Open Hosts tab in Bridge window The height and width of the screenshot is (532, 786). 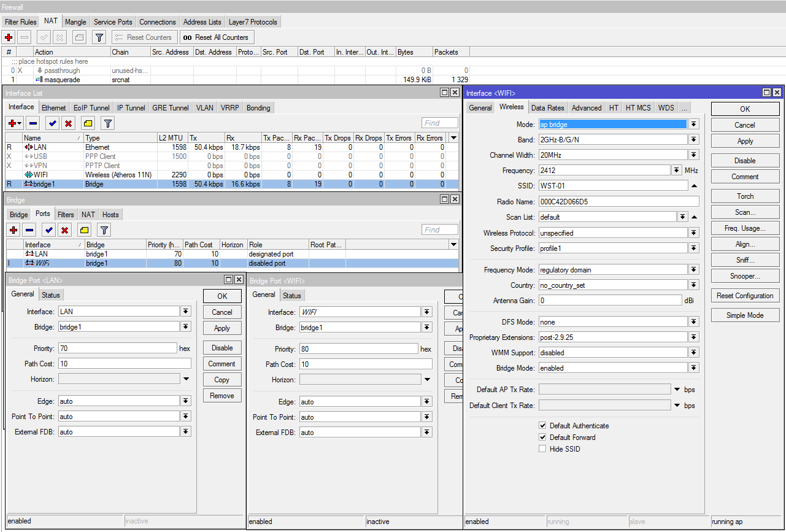click(x=111, y=214)
